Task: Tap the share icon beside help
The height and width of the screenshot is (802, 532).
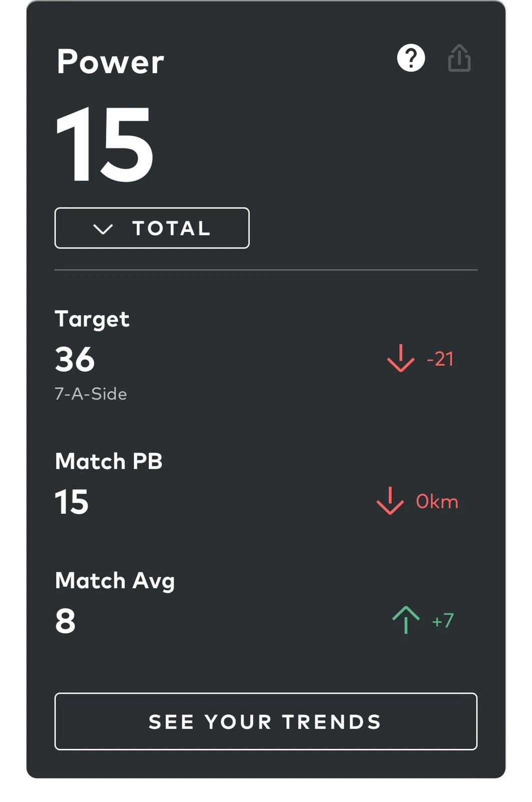Action: click(x=459, y=58)
